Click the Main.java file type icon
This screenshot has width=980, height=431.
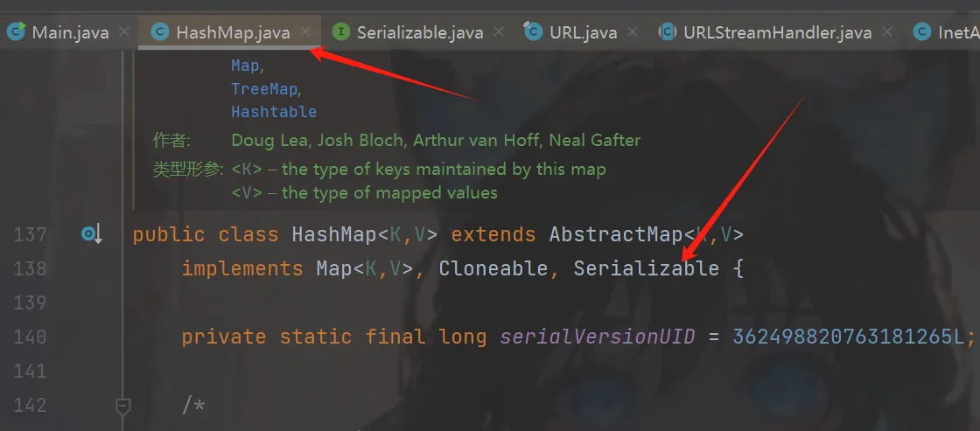pyautogui.click(x=17, y=31)
